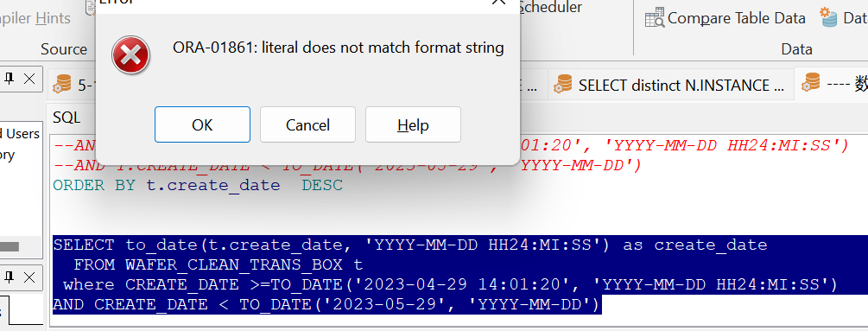The width and height of the screenshot is (868, 331).
Task: Click the database icon on the '---- 数' tab
Action: coord(810,83)
